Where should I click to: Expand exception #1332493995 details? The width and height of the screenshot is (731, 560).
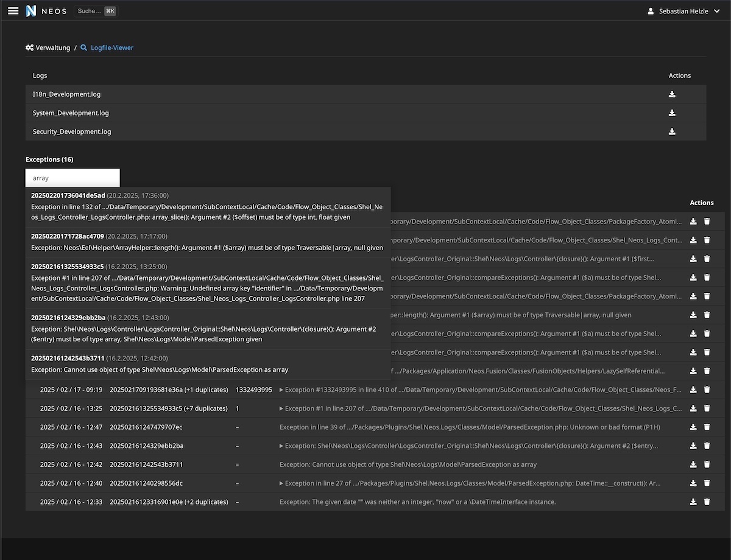point(281,390)
